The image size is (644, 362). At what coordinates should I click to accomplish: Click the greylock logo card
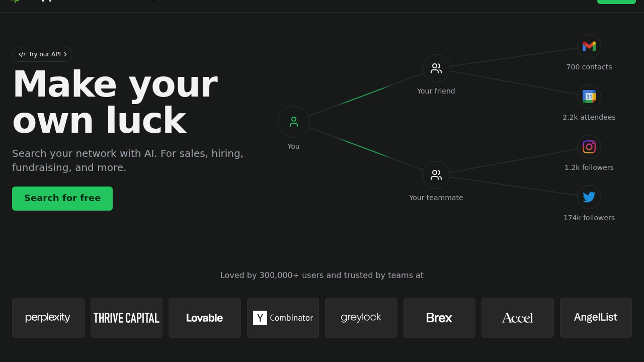[361, 318]
